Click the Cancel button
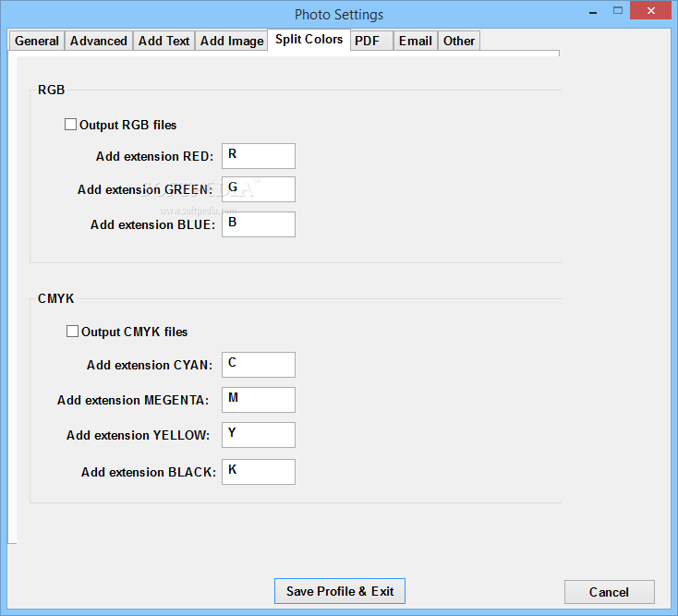Viewport: 678px width, 616px height. (610, 592)
